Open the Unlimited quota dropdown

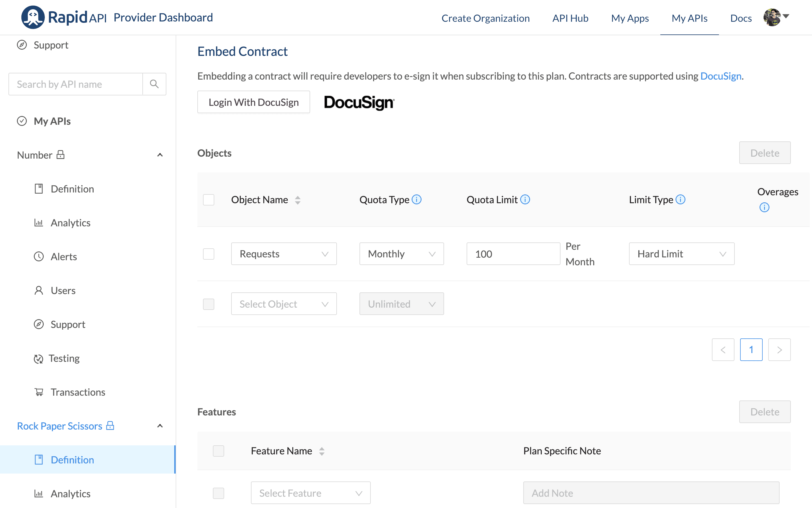(402, 304)
